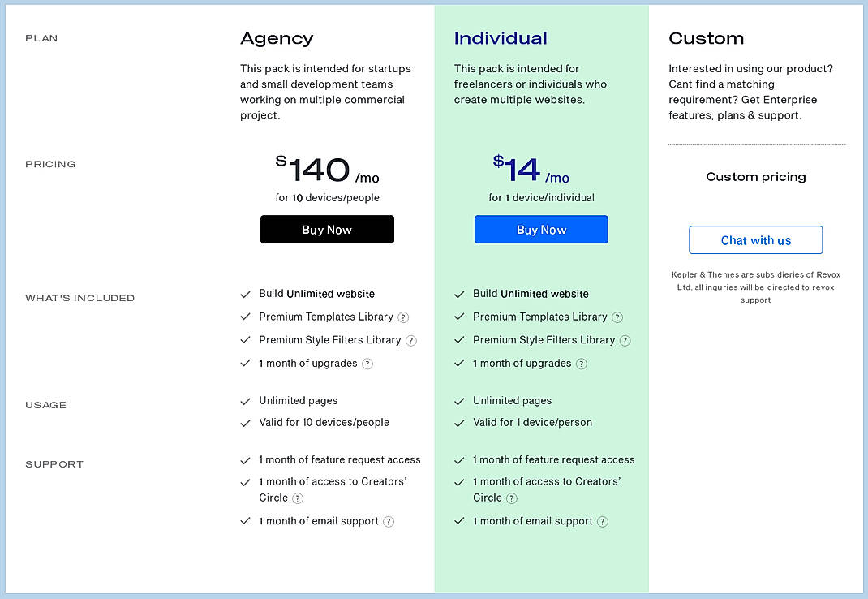Open the Premium Style Filters Library tooltip under Agency
This screenshot has height=599, width=868.
(411, 340)
